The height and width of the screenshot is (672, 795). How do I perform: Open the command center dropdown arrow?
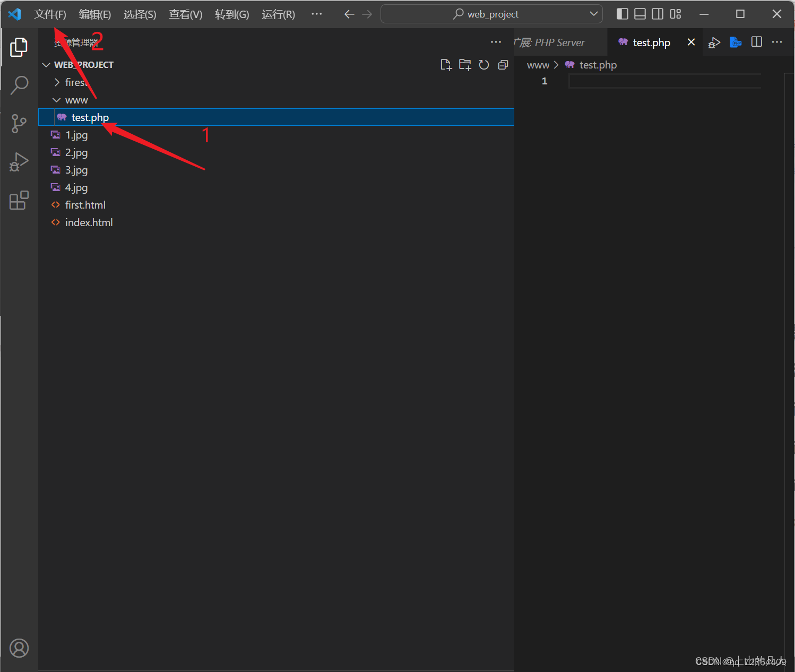click(594, 14)
